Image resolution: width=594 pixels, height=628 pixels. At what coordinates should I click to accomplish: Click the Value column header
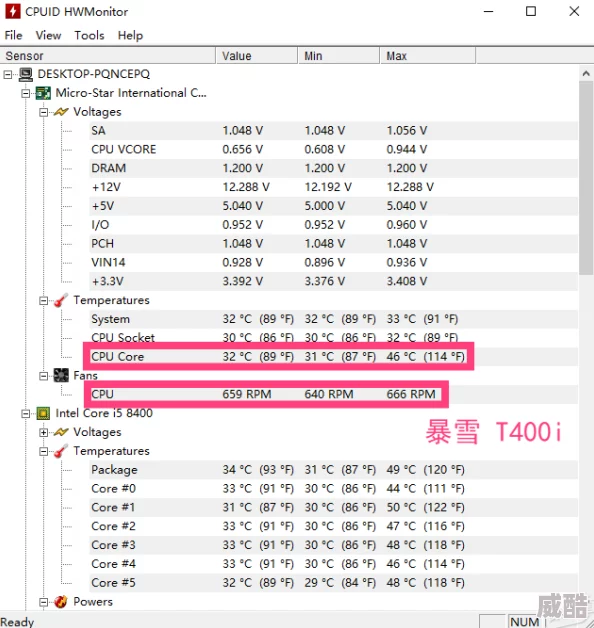[x=257, y=56]
